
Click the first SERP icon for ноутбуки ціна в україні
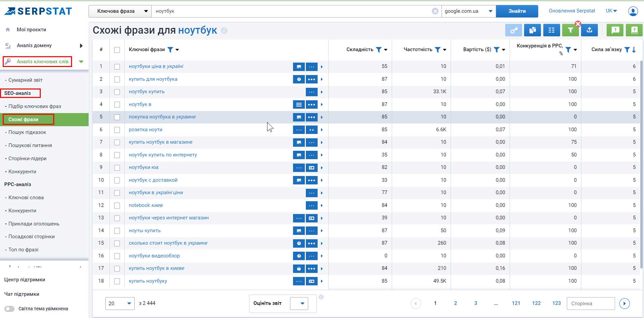299,67
